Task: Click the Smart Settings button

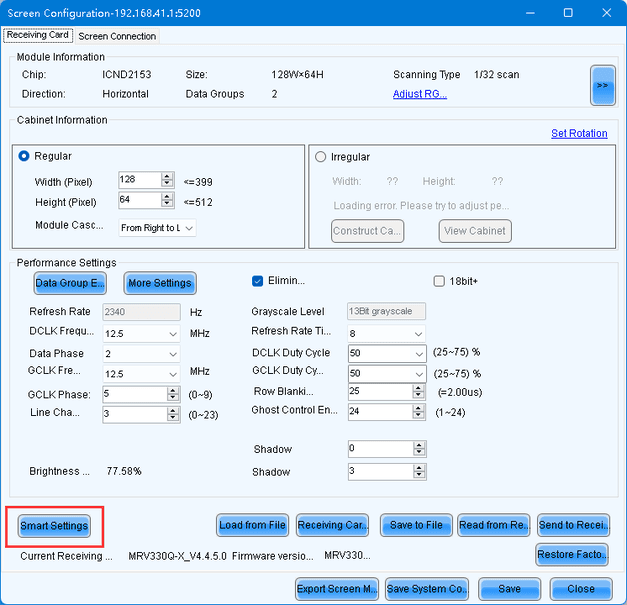Action: click(x=54, y=526)
